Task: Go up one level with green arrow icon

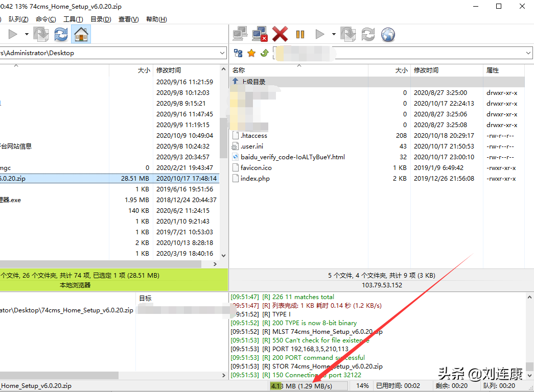Action: click(x=264, y=53)
